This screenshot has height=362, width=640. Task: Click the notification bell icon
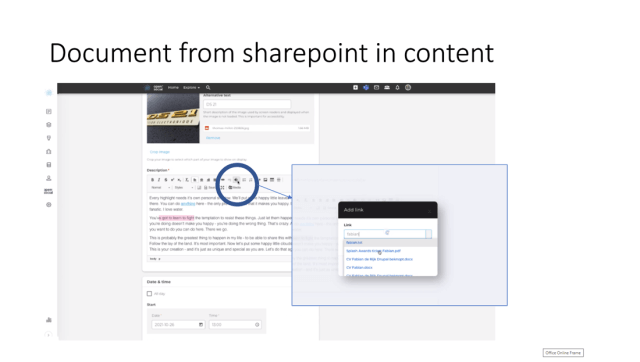[x=397, y=88]
